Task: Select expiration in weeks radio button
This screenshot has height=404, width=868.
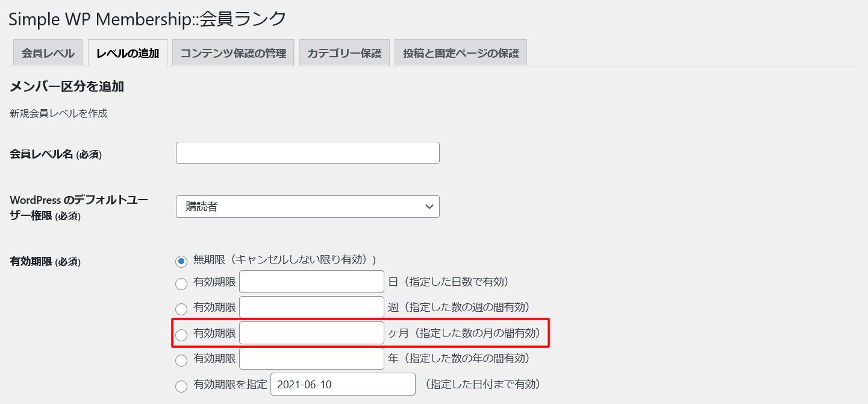Action: [x=181, y=307]
